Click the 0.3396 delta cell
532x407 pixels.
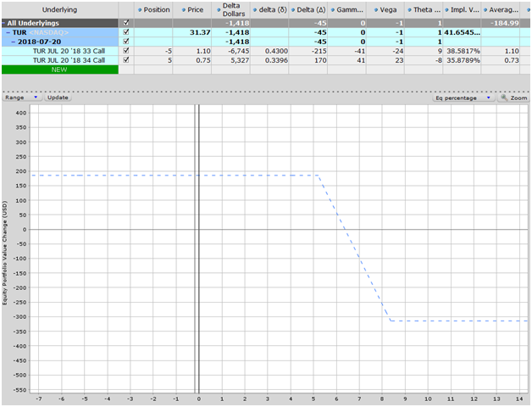pos(269,60)
